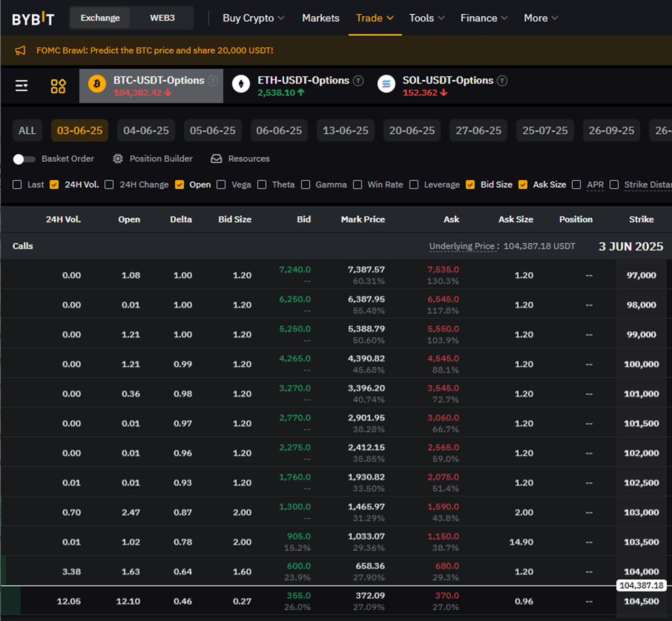Click the T icon beside SOL-USDT-Options
Image resolution: width=672 pixels, height=621 pixels.
pos(502,81)
